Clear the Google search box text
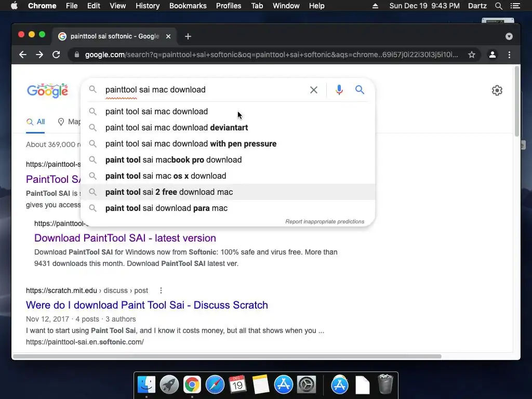 click(314, 90)
